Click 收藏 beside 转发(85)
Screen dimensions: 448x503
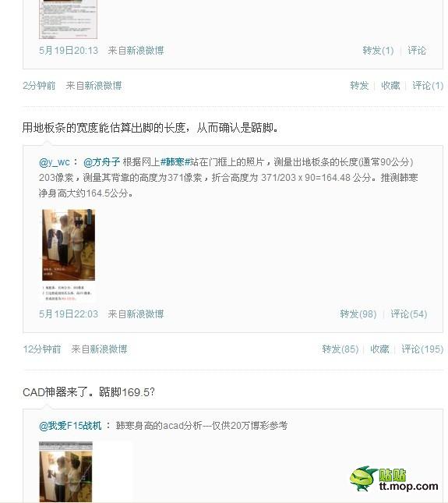pos(379,349)
